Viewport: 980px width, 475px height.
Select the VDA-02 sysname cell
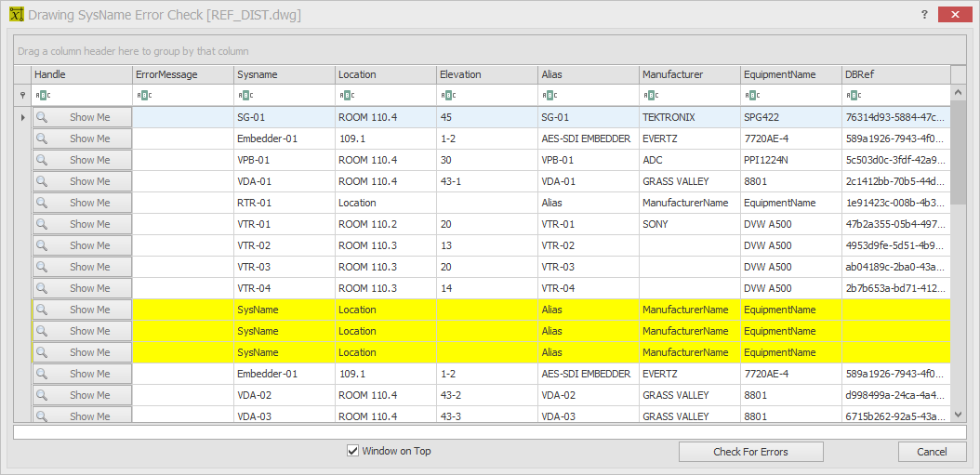285,394
